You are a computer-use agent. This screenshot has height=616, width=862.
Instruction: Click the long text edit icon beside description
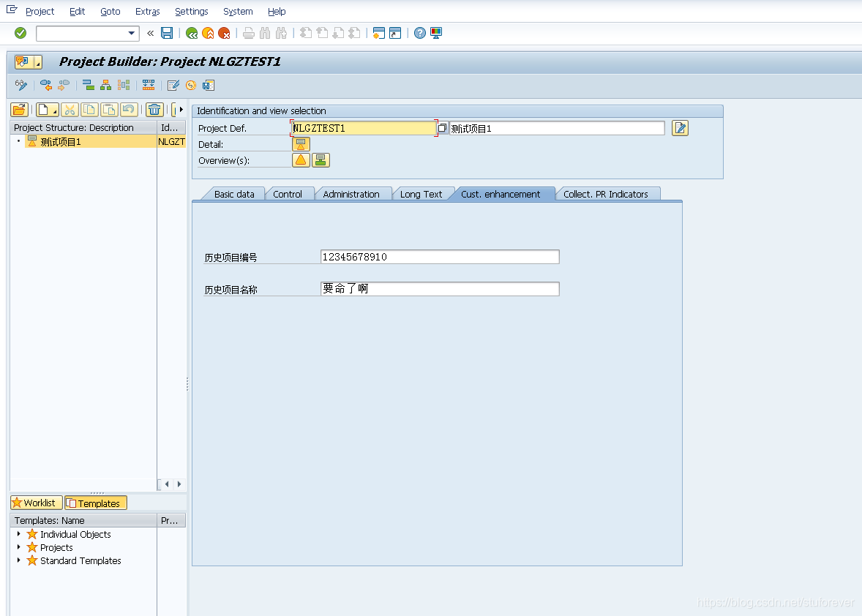[680, 128]
